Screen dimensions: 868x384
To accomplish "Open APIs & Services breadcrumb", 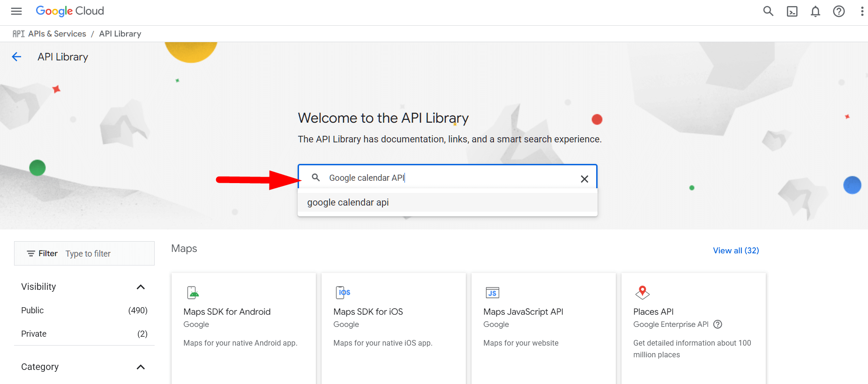I will tap(57, 34).
